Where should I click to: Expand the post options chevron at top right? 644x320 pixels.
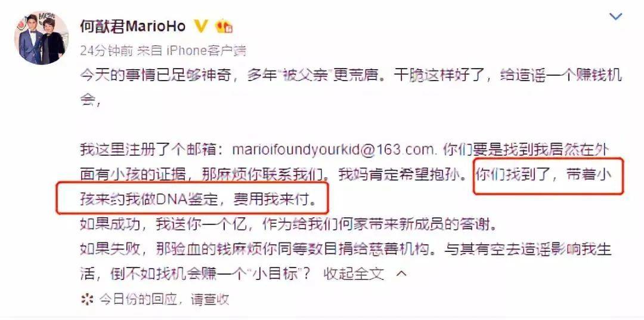pos(615,17)
